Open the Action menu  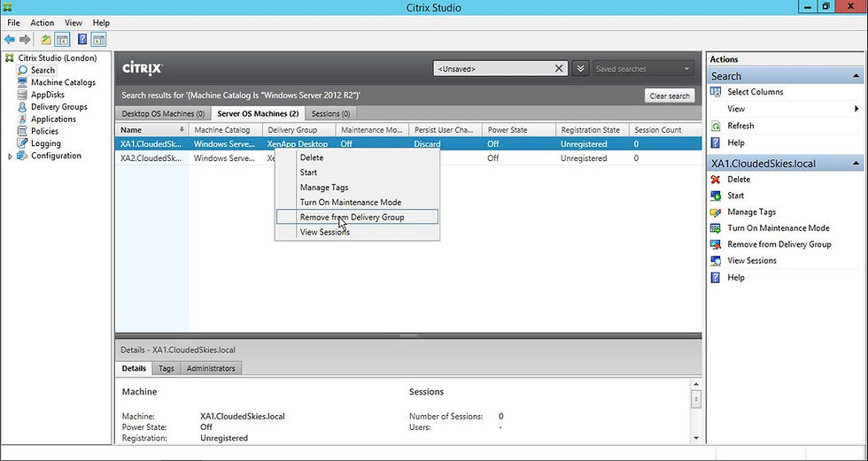pos(43,23)
